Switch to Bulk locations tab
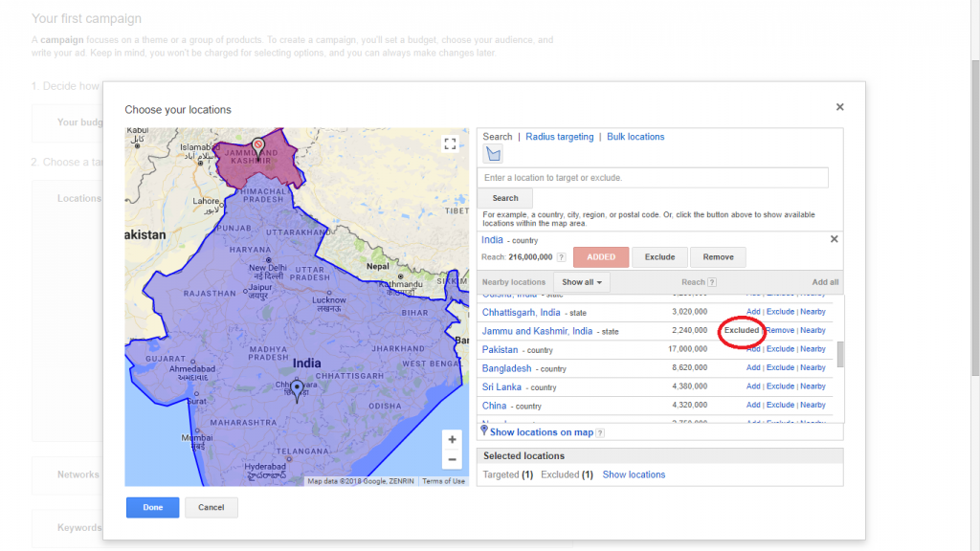This screenshot has height=551, width=980. click(635, 137)
